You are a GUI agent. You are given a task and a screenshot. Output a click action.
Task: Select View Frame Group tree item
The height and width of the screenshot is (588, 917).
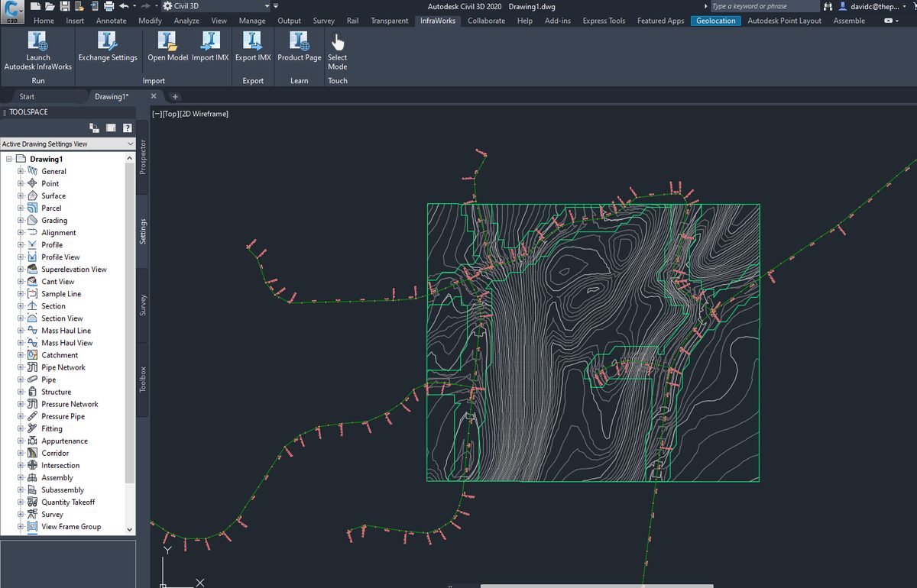[71, 526]
